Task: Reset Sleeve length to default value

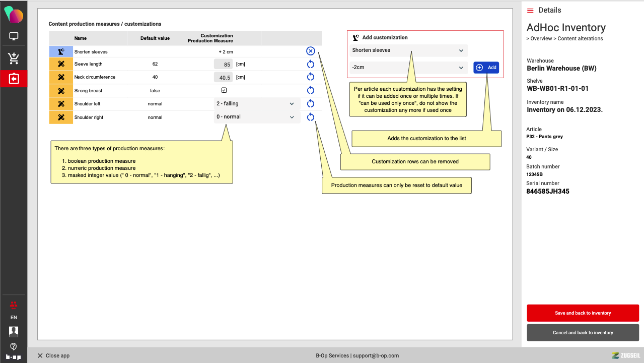Action: pyautogui.click(x=311, y=64)
